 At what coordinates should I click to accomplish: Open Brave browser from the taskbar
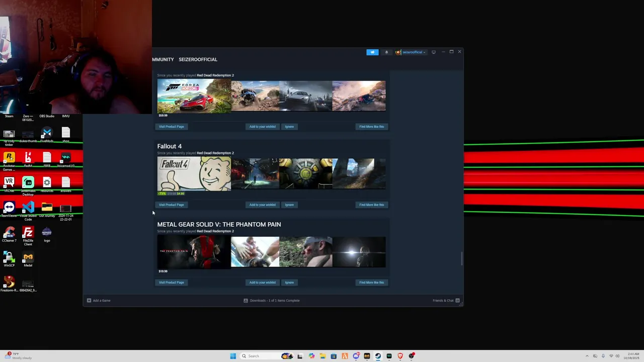[400, 356]
